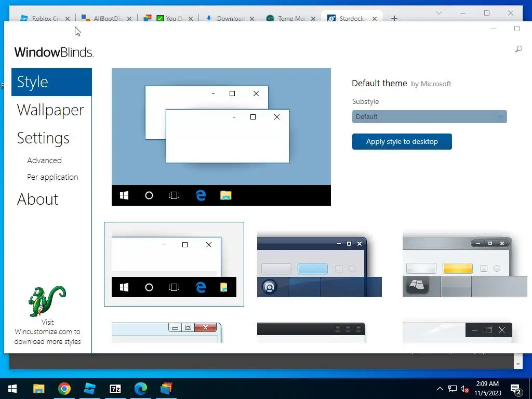The image size is (532, 399).
Task: Select the black dotted-buttons style thumbnail
Action: pyautogui.click(x=311, y=333)
